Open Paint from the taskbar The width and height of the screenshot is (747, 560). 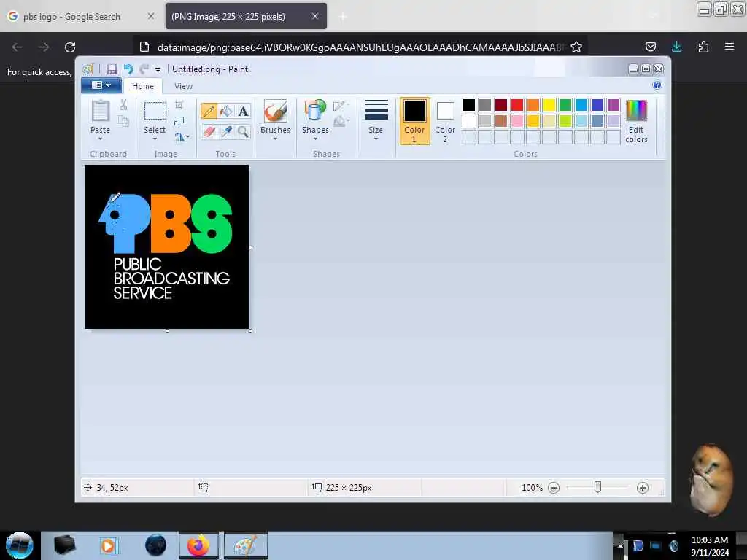(x=245, y=545)
